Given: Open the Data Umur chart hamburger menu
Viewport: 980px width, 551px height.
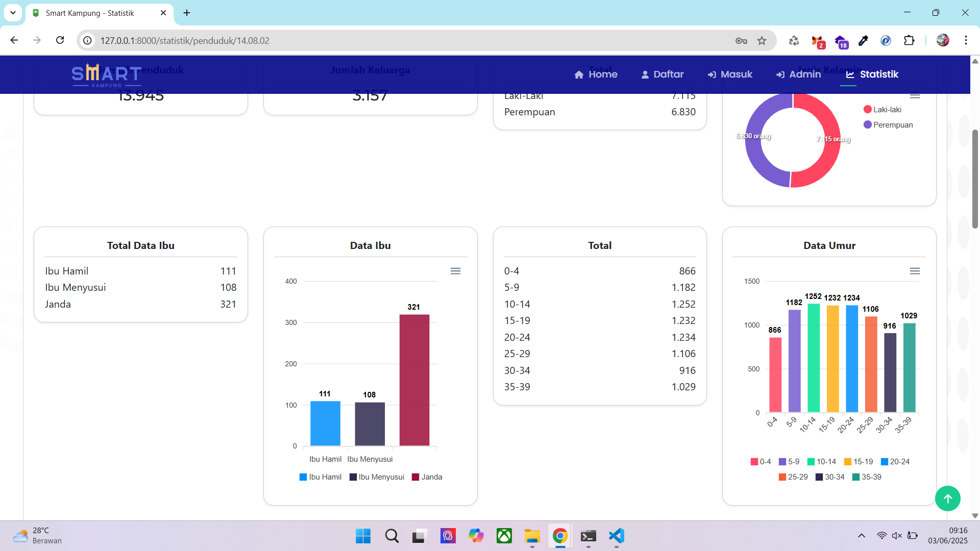Looking at the screenshot, I should pos(915,271).
